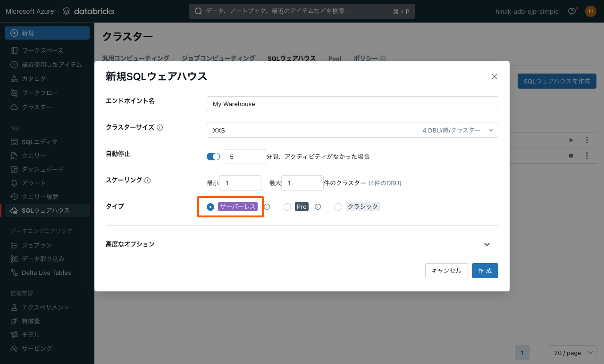
Task: Click the info icon beside the Pro type
Action: coord(318,207)
